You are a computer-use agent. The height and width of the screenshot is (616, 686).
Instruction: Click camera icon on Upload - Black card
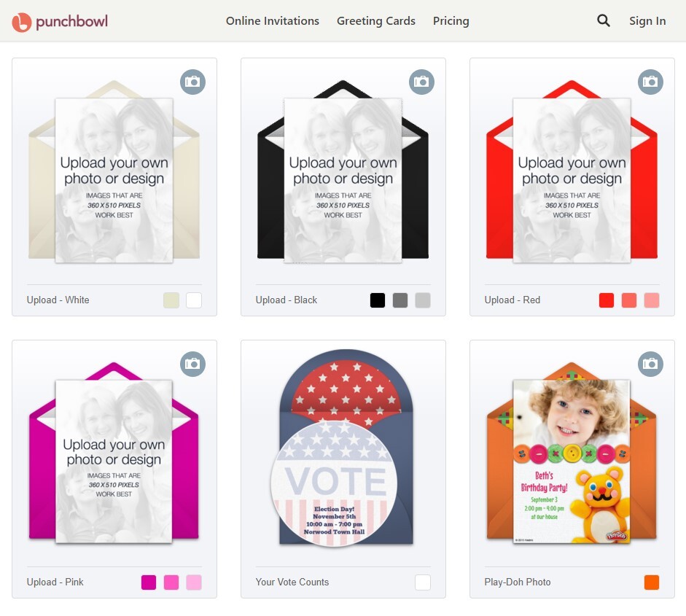[421, 82]
